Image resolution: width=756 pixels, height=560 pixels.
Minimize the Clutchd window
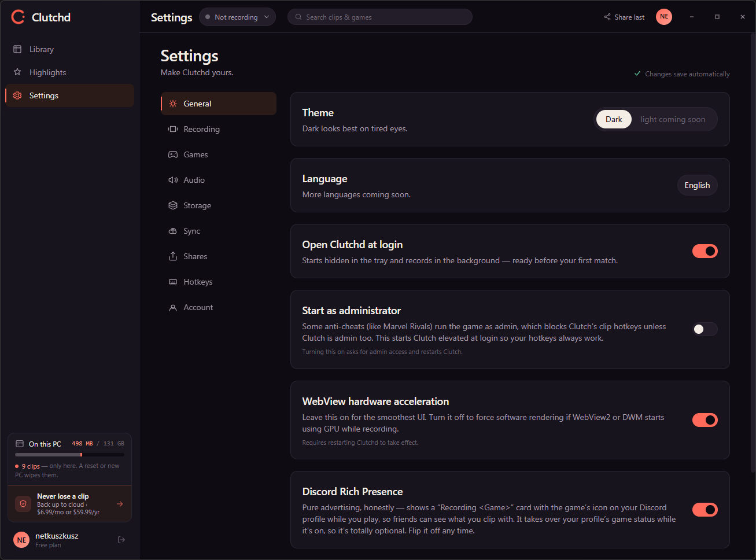[x=691, y=17]
